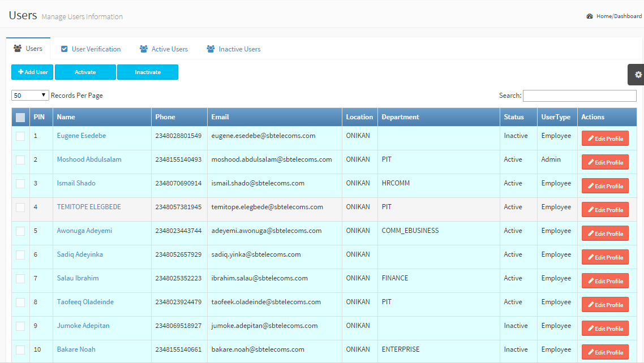Image resolution: width=644 pixels, height=363 pixels.
Task: Open the Records Per Page dropdown
Action: [30, 96]
